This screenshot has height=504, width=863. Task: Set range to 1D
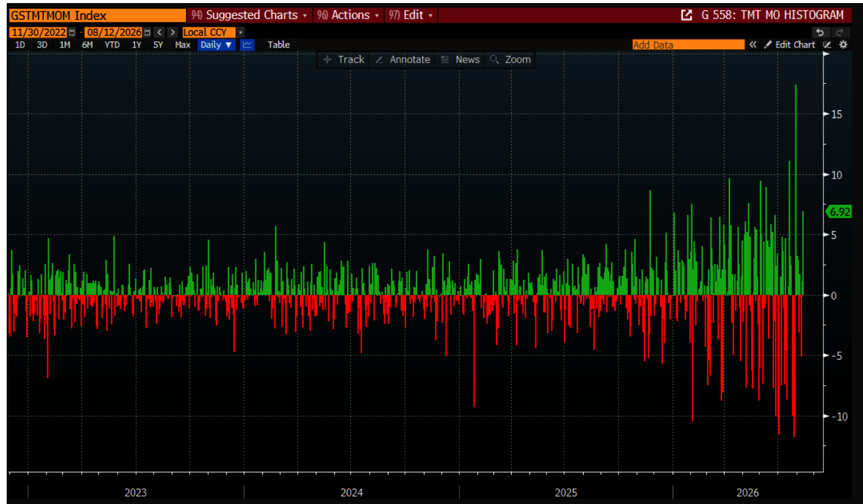pos(20,44)
